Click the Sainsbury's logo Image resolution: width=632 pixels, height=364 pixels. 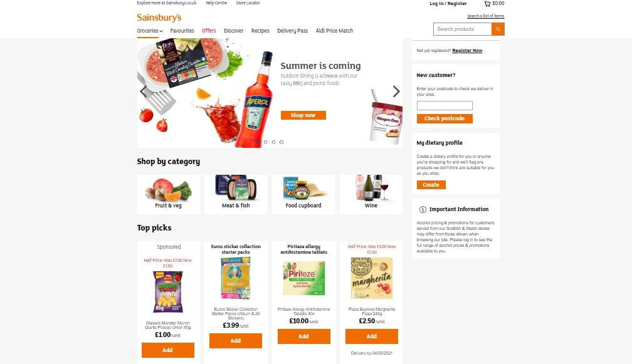tap(159, 18)
